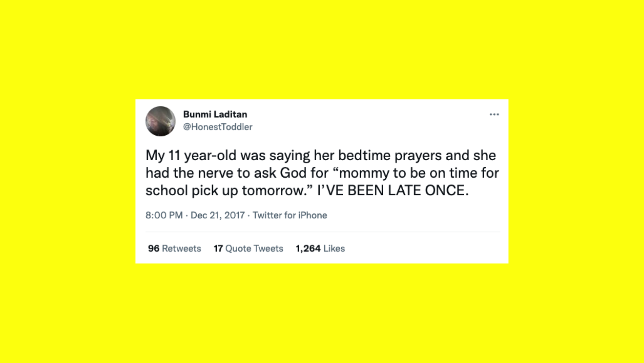Viewport: 644px width, 363px height.
Task: Click the quoted text "mommy to be on time"
Action: (393, 173)
